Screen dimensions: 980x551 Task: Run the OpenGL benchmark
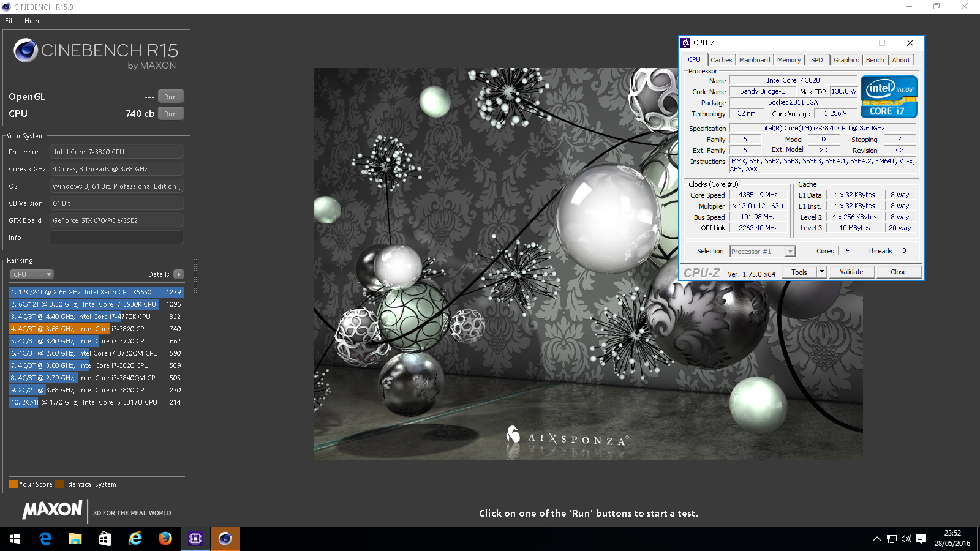click(x=171, y=97)
